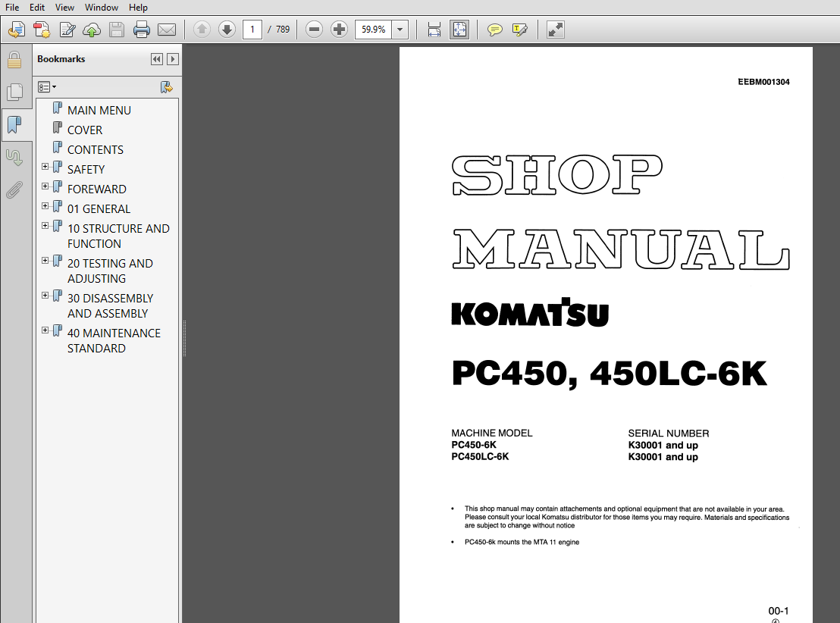Jump to COVER bookmark
Screen dimensions: 840x623
pyautogui.click(x=85, y=130)
